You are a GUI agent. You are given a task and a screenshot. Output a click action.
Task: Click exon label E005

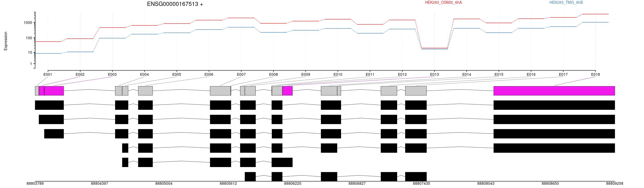[x=177, y=74]
